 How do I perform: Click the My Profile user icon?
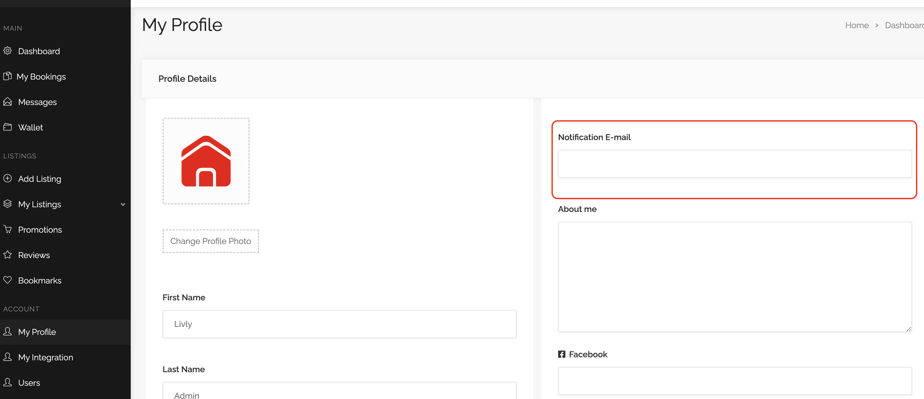click(8, 331)
